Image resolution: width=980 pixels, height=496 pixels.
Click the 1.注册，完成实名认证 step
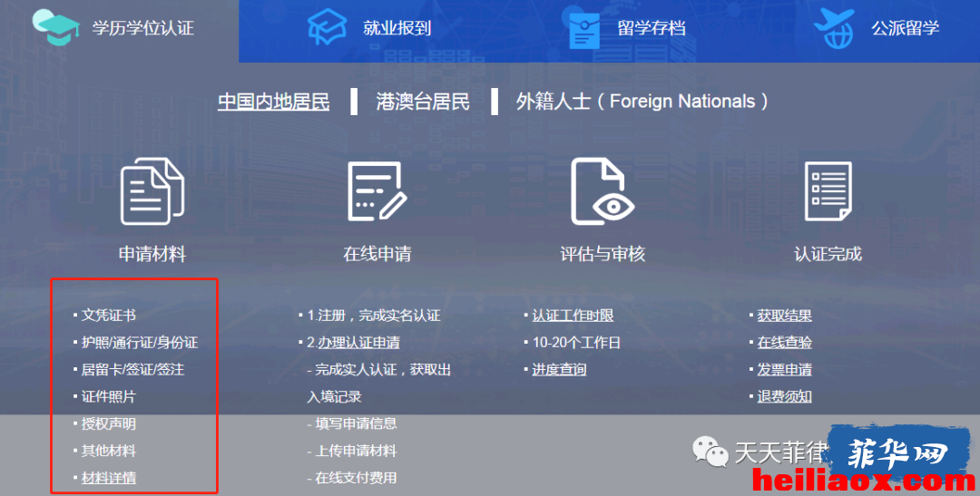(373, 316)
